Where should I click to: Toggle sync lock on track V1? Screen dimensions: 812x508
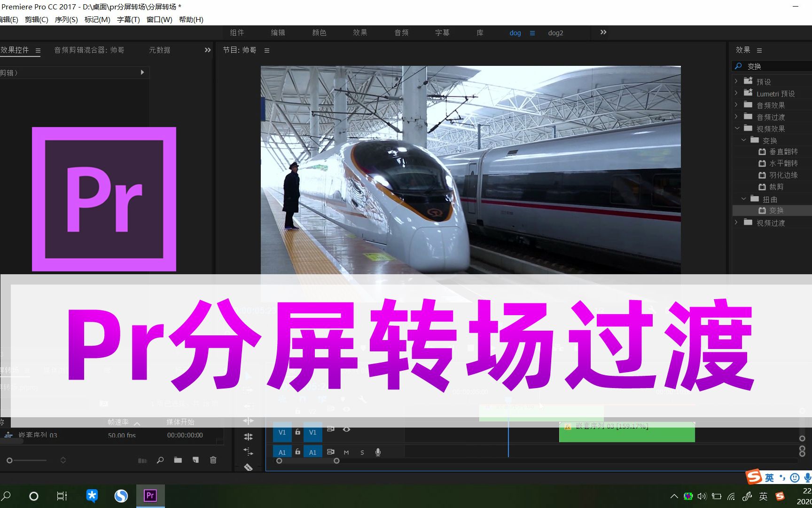click(331, 429)
